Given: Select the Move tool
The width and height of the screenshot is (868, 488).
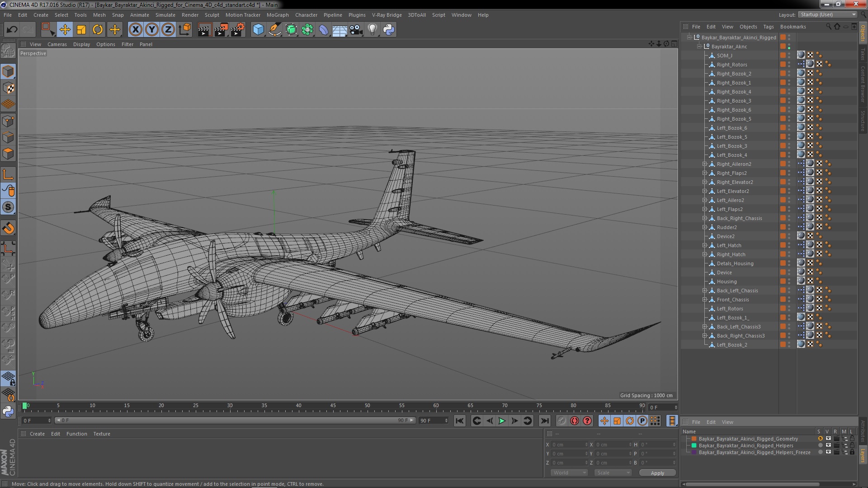Looking at the screenshot, I should 65,30.
